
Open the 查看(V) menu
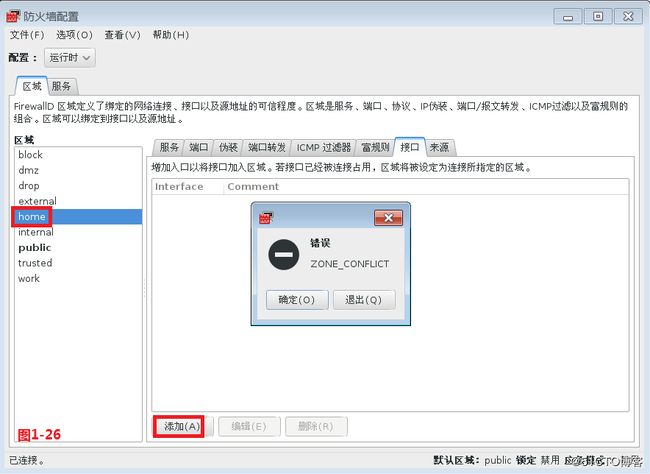tap(122, 35)
